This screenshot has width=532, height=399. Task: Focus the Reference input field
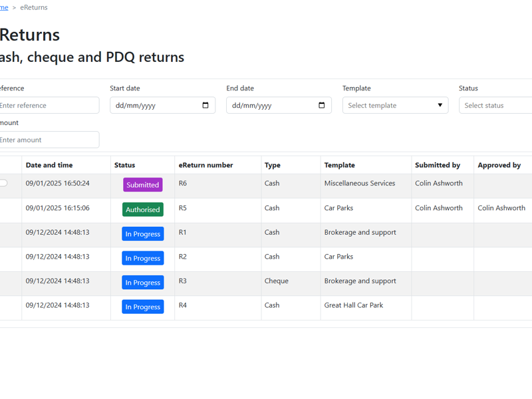click(x=47, y=105)
